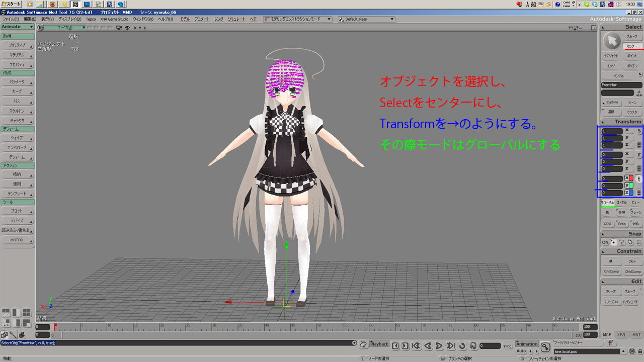This screenshot has width=644, height=362.
Task: Toggle audio headphones button
Action: point(473,345)
